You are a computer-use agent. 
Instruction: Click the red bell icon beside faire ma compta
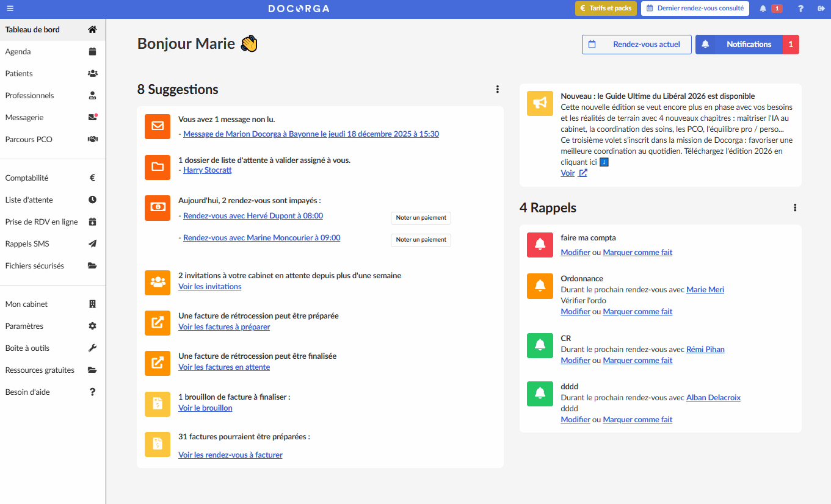[x=540, y=245]
